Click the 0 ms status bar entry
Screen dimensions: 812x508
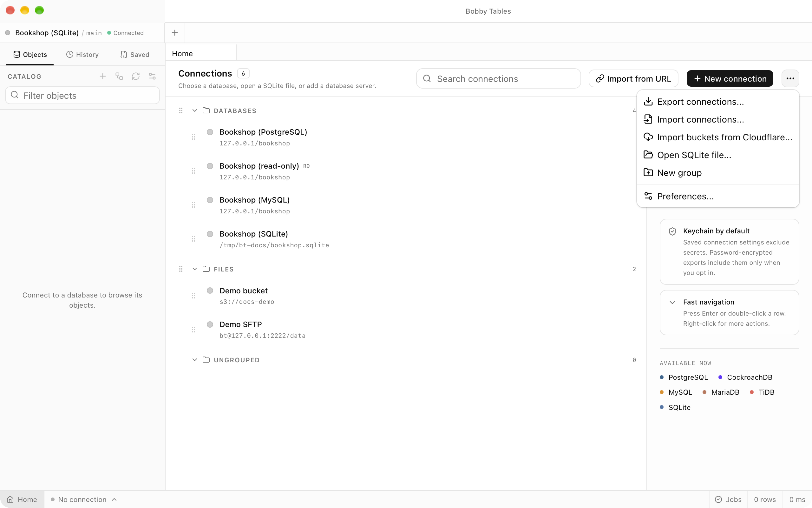797,499
